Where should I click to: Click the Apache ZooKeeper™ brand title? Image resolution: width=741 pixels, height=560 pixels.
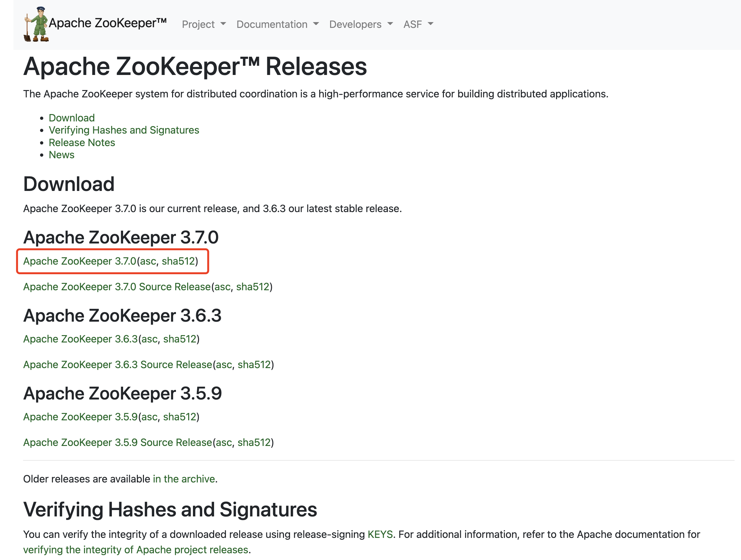[108, 23]
